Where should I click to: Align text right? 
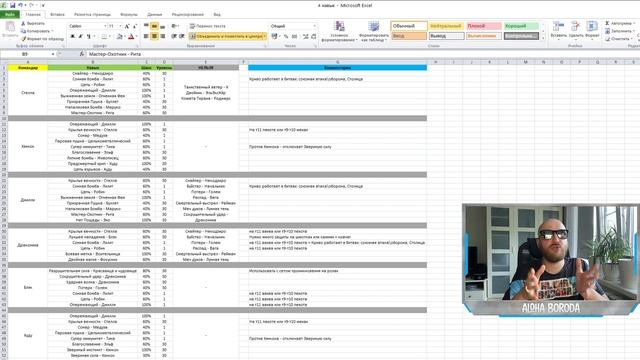pyautogui.click(x=162, y=36)
